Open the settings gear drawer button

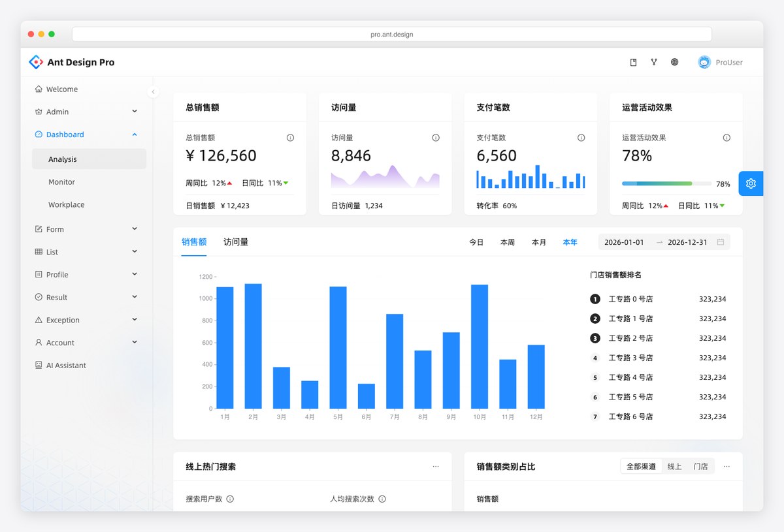751,183
